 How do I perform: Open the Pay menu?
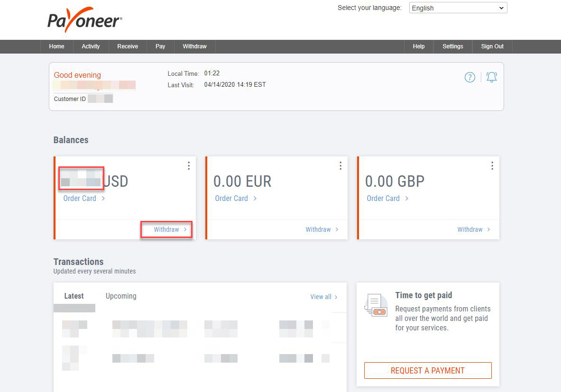(160, 46)
